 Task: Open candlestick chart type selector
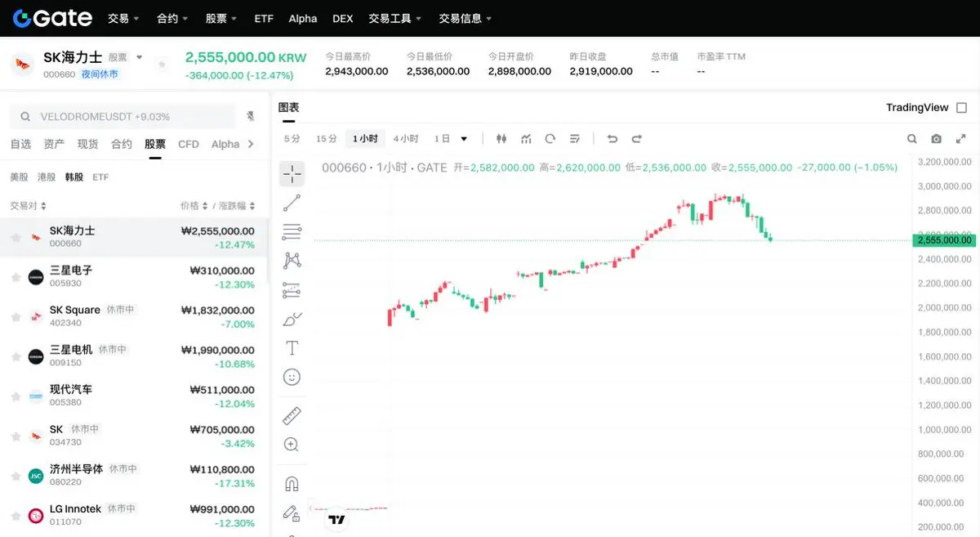[501, 139]
